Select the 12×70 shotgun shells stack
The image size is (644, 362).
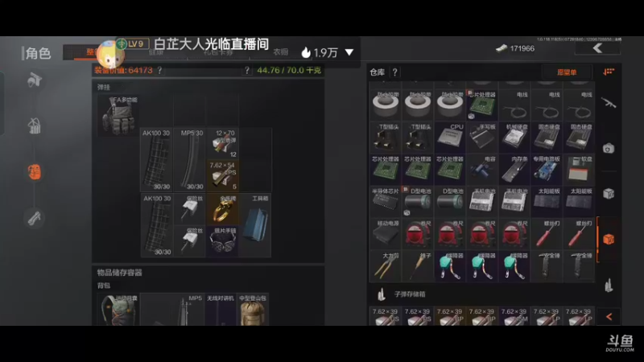(x=223, y=144)
